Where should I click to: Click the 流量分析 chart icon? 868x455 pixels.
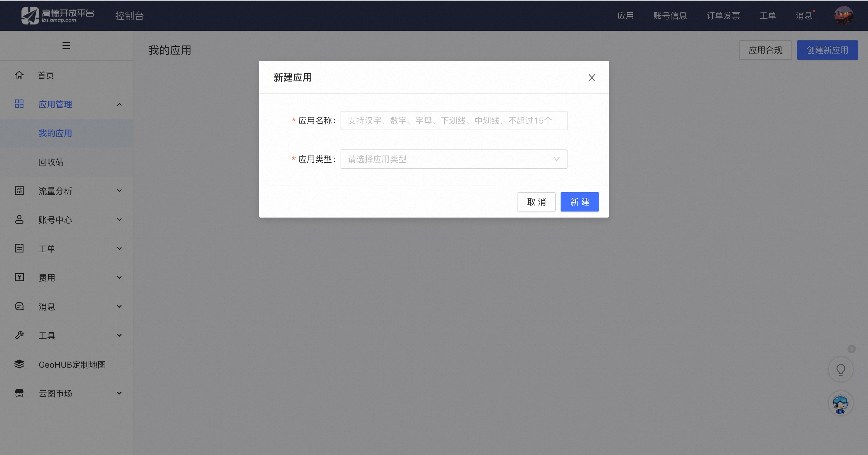pyautogui.click(x=19, y=191)
